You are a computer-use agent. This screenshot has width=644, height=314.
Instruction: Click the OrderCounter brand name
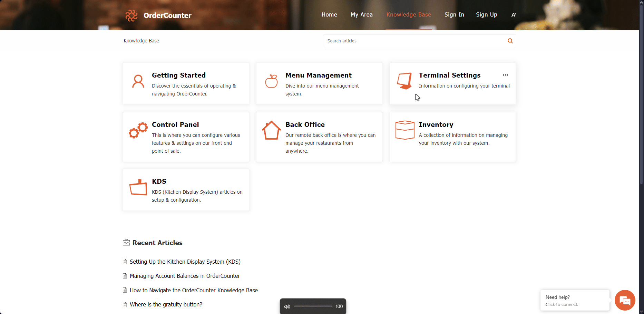point(167,15)
